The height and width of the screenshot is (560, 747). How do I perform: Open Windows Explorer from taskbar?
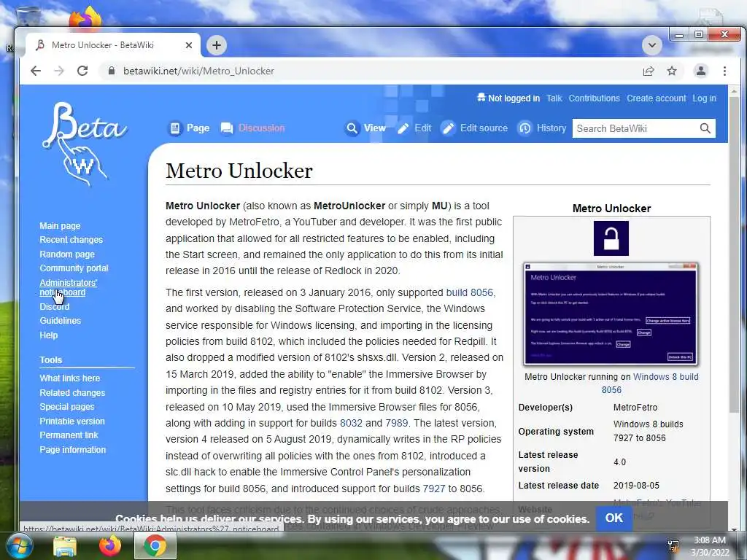pos(65,546)
